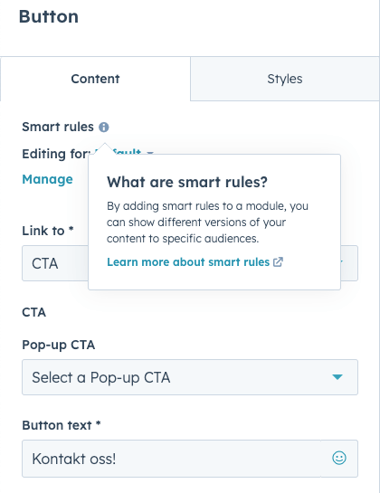
Task: Click the CTA section heading label
Action: tap(34, 312)
